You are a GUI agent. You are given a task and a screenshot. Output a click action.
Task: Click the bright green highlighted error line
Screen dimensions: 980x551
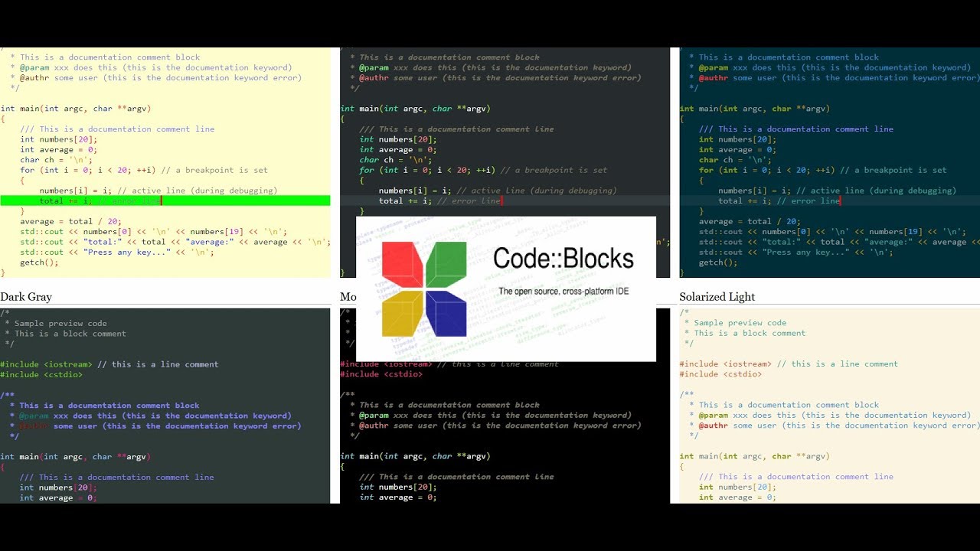[165, 201]
